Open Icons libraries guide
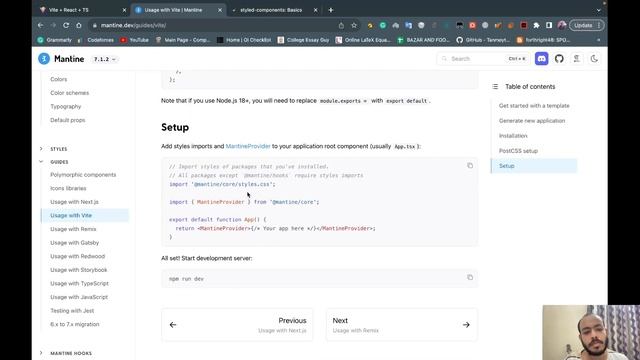 point(68,188)
